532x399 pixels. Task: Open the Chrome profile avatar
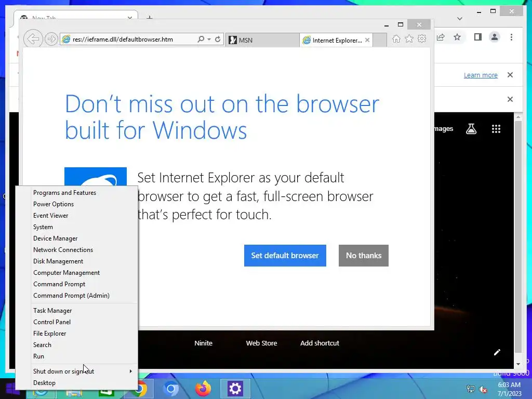tap(495, 37)
